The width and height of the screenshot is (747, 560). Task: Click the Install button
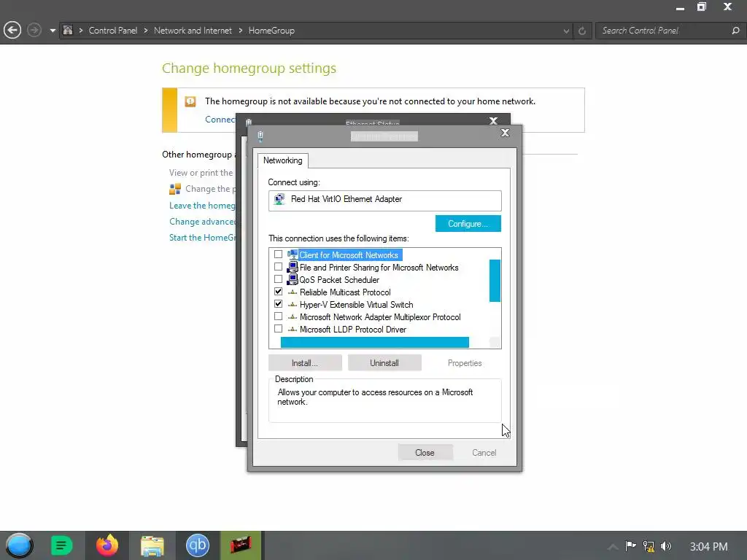click(x=305, y=363)
